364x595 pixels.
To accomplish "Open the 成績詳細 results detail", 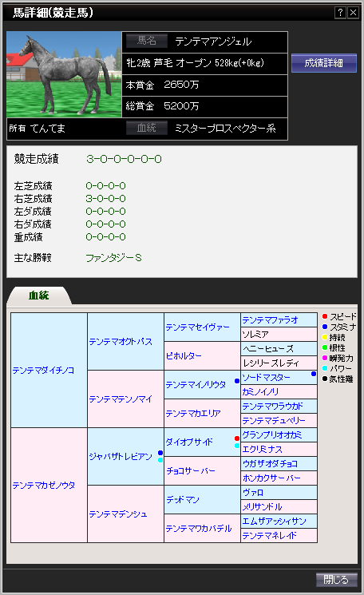I will click(x=324, y=63).
